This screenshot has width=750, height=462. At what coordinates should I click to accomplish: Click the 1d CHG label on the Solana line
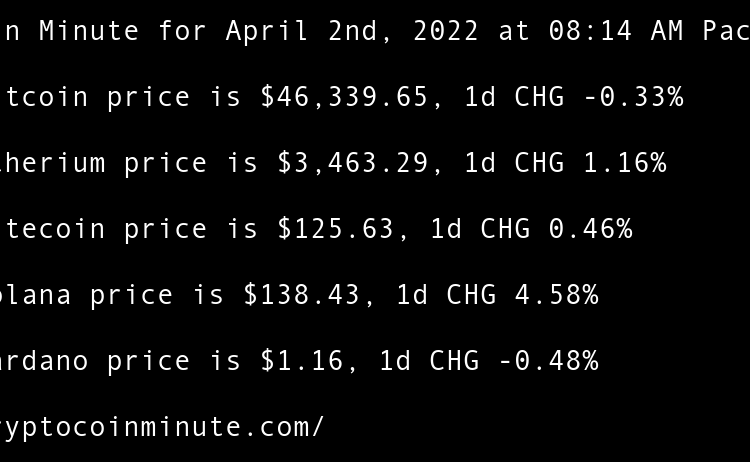click(446, 295)
